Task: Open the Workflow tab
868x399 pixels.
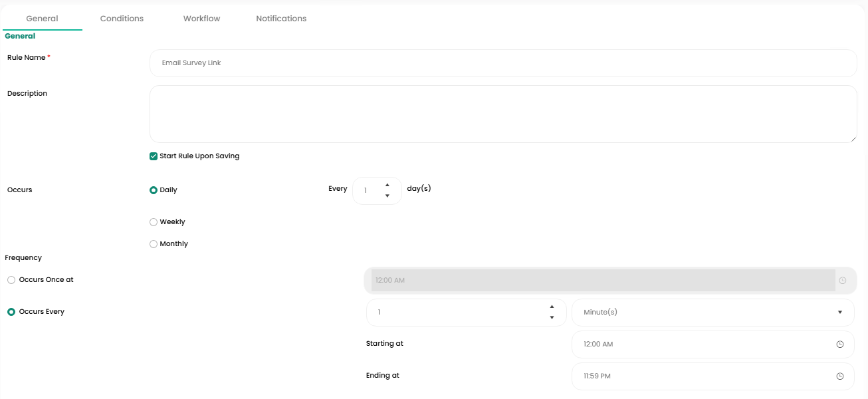Action: tap(201, 19)
